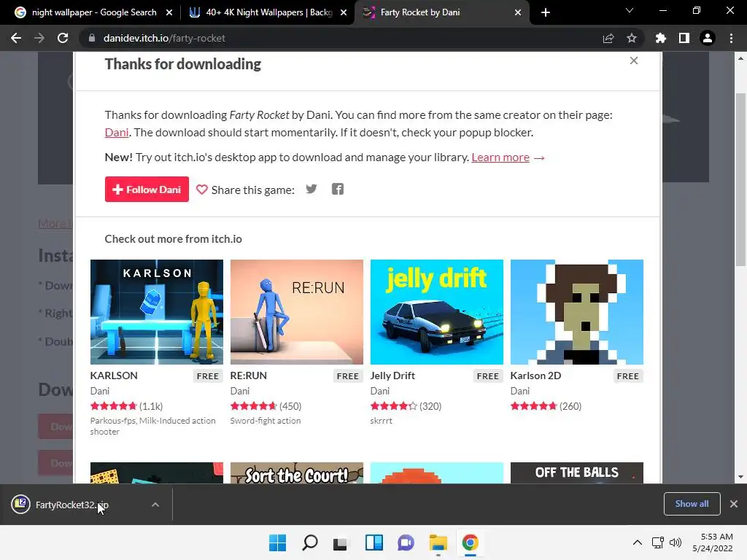Open Windows taskbar Search
747x560 pixels.
point(309,542)
